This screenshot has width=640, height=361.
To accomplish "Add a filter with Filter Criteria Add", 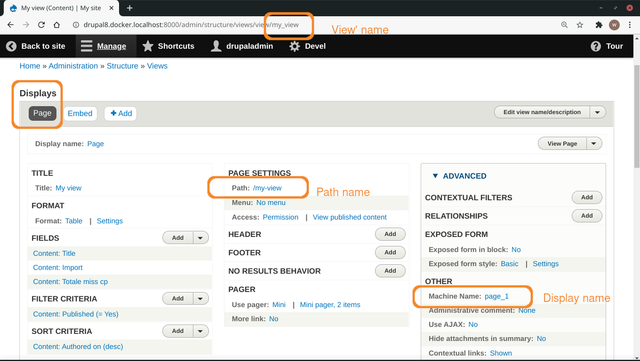I will point(178,298).
